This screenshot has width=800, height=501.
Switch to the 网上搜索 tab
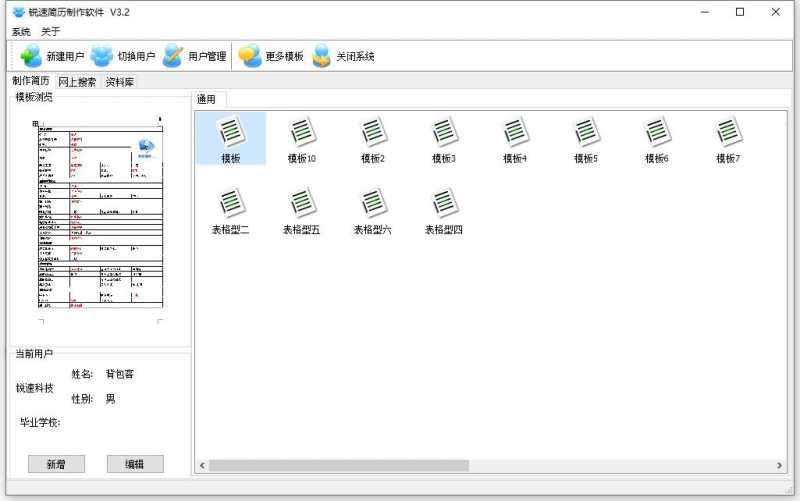tap(77, 82)
